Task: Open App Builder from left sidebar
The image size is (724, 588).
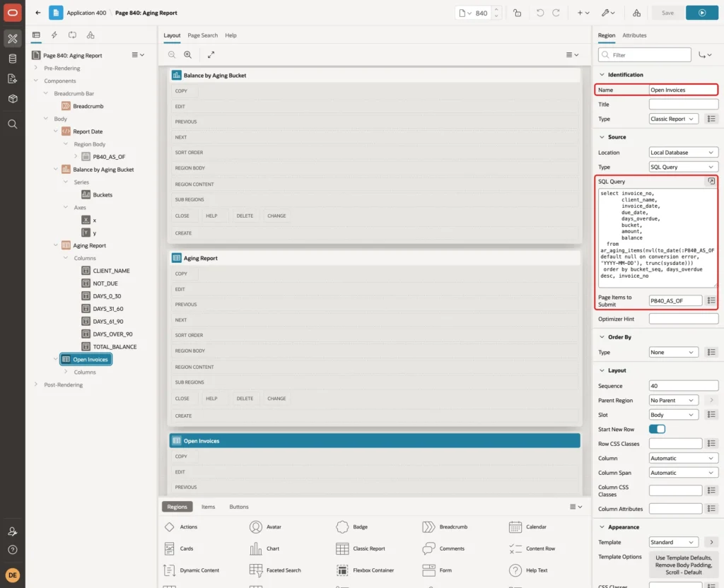Action: tap(13, 39)
